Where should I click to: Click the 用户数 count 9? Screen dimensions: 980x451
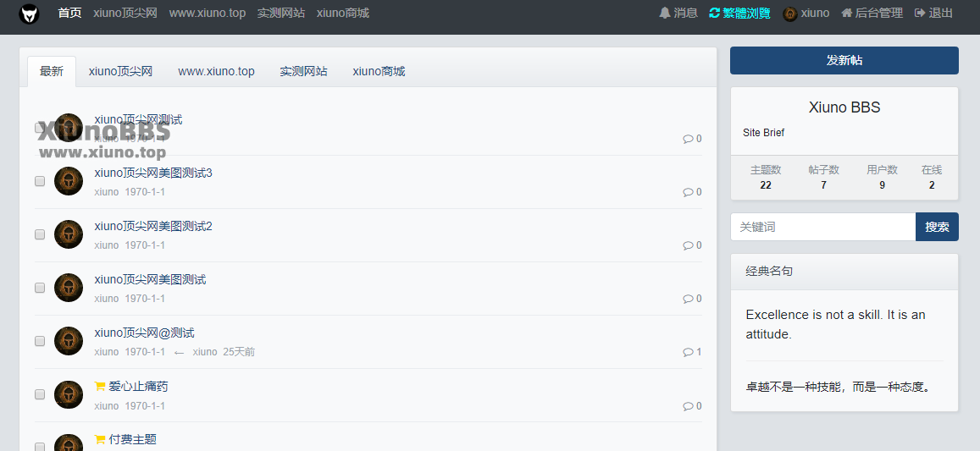(882, 185)
